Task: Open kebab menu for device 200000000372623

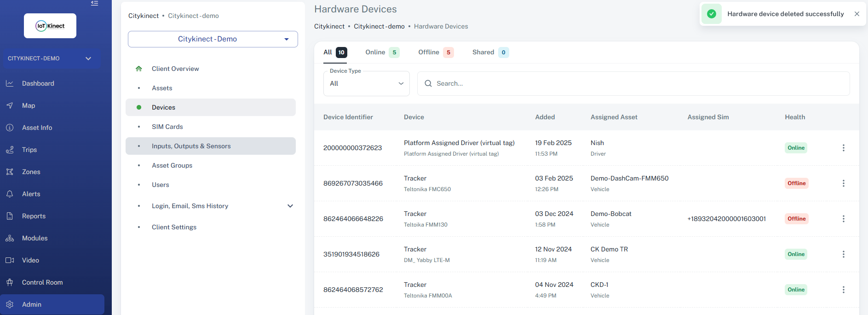Action: click(x=843, y=148)
